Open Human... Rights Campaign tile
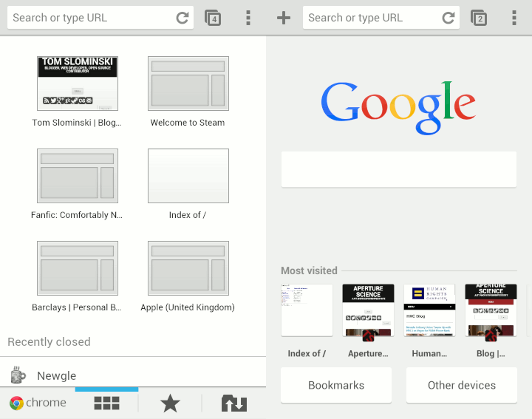 [429, 310]
